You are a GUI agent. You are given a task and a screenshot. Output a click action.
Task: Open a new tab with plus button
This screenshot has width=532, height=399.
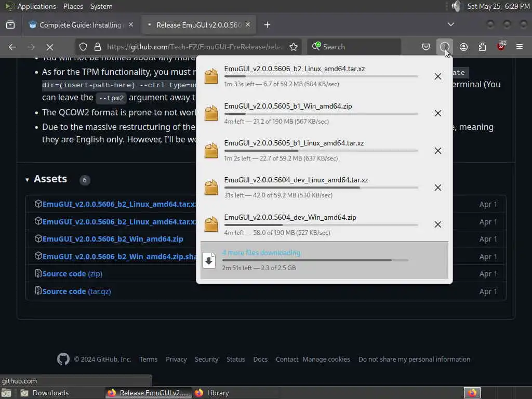(x=268, y=25)
